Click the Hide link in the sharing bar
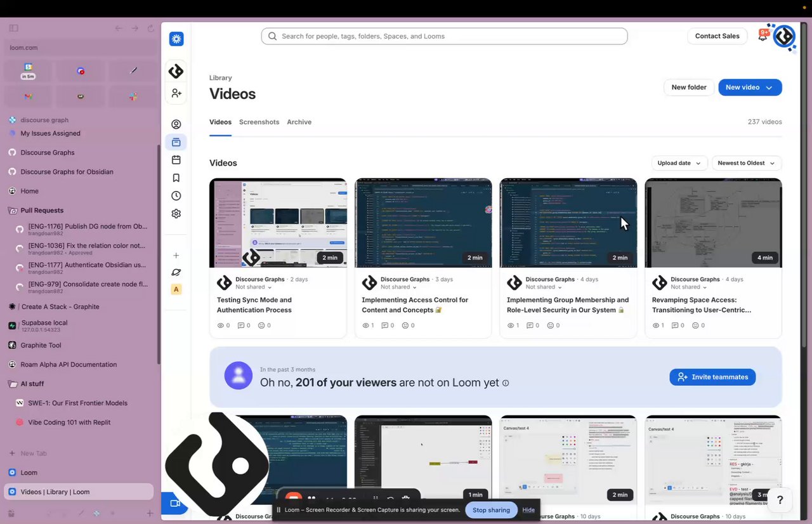Image resolution: width=812 pixels, height=524 pixels. pos(528,510)
